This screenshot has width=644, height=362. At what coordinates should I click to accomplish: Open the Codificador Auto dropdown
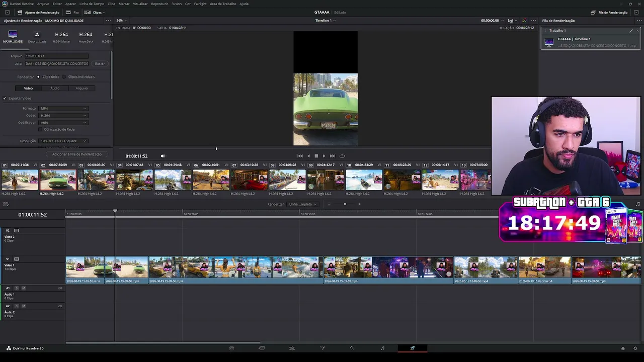coord(63,123)
